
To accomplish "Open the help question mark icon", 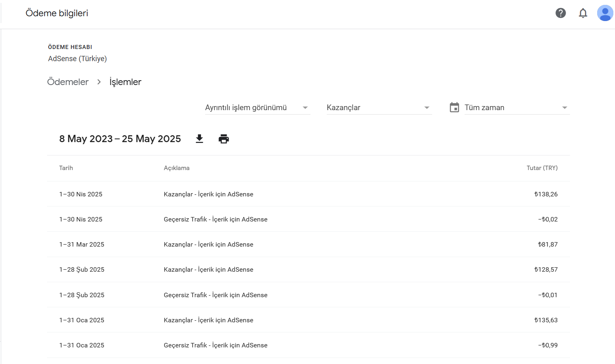I will click(561, 13).
